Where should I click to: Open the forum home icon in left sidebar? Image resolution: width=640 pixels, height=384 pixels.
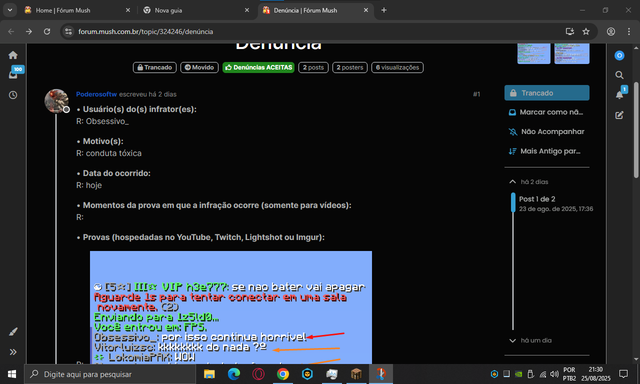(x=13, y=55)
